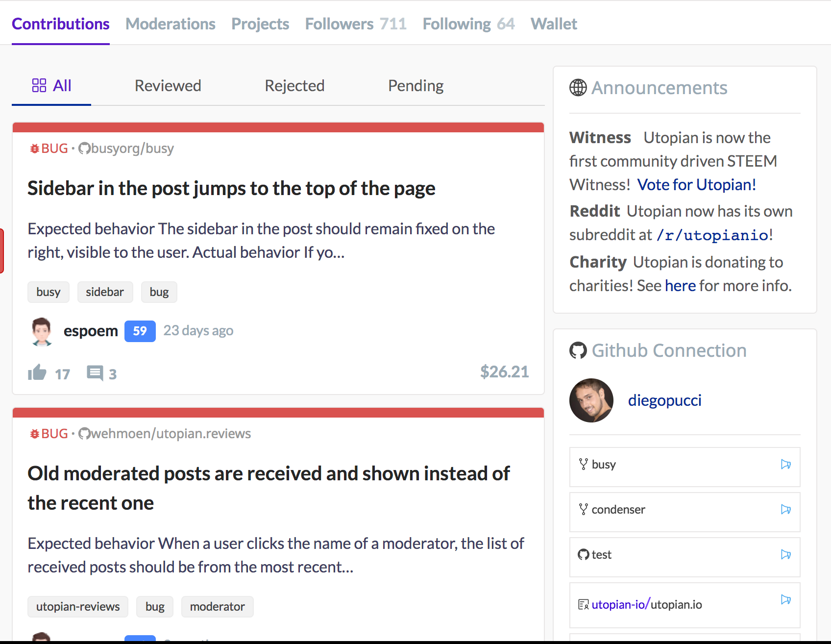Show Rejected contributions
Viewport: 831px width, 644px height.
294,86
